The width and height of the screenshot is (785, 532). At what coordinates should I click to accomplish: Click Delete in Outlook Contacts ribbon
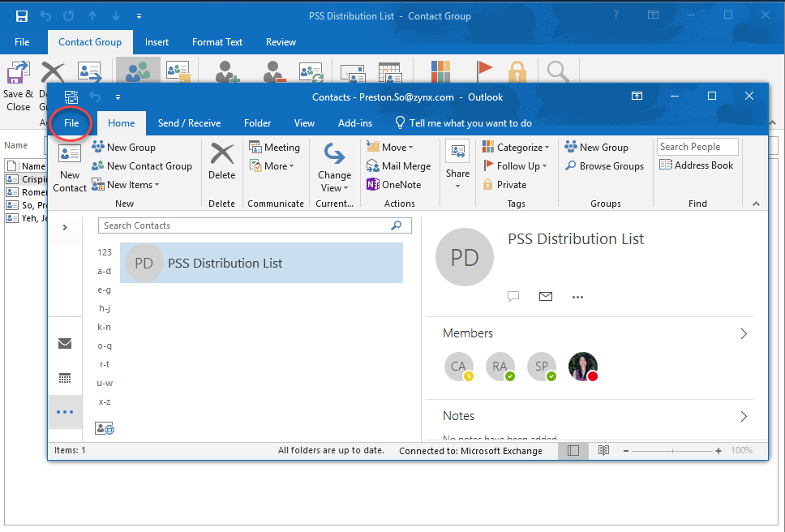pyautogui.click(x=221, y=161)
